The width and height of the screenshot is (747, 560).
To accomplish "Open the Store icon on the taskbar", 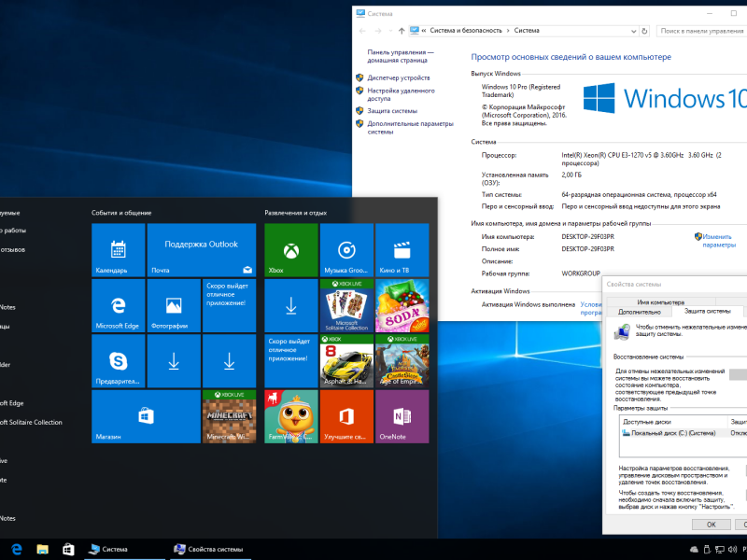I will click(68, 549).
